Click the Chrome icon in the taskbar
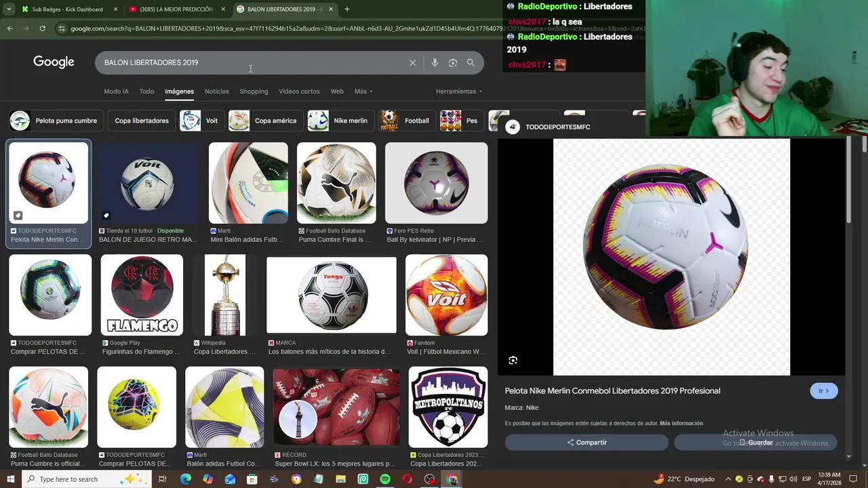868x488 pixels. 452,479
